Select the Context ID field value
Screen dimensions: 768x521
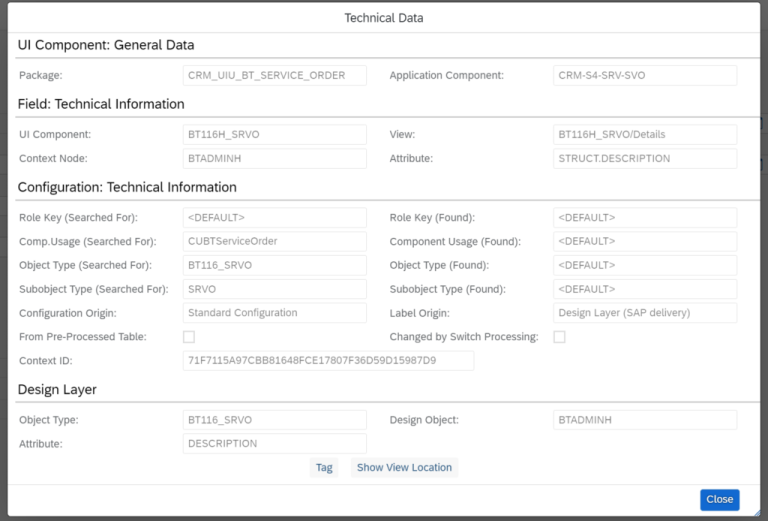click(x=328, y=360)
